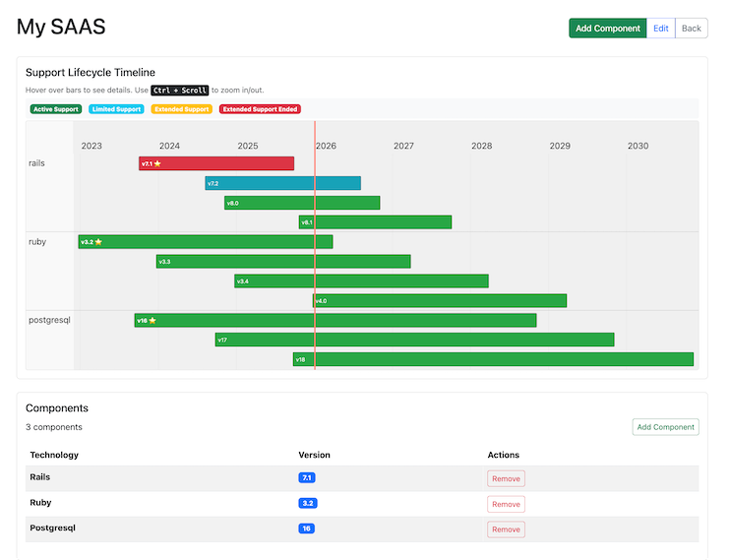Select the ruby v3.2 timeline bar

206,242
